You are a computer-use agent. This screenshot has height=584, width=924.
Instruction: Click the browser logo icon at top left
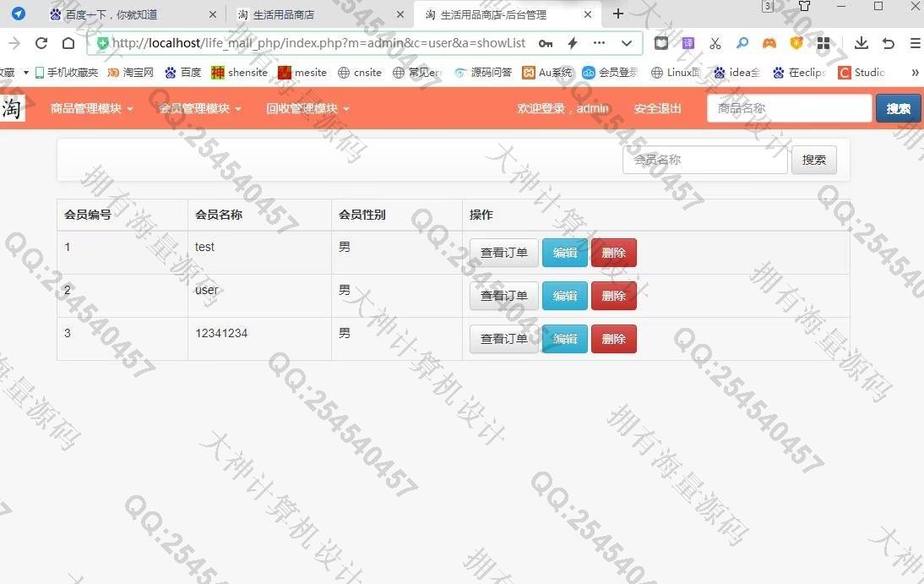[19, 14]
